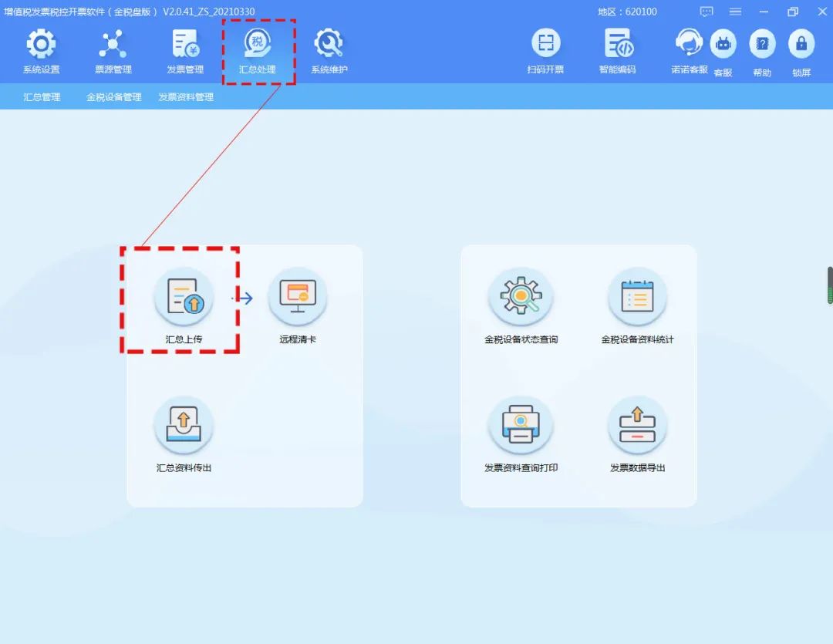Minimize the application window
833x644 pixels.
coord(764,11)
